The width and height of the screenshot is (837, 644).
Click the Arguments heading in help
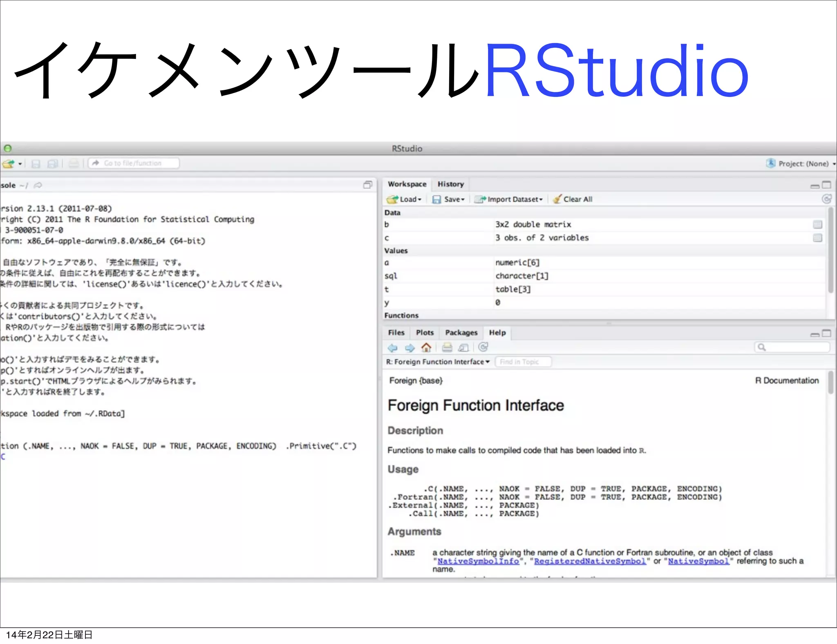click(x=414, y=532)
